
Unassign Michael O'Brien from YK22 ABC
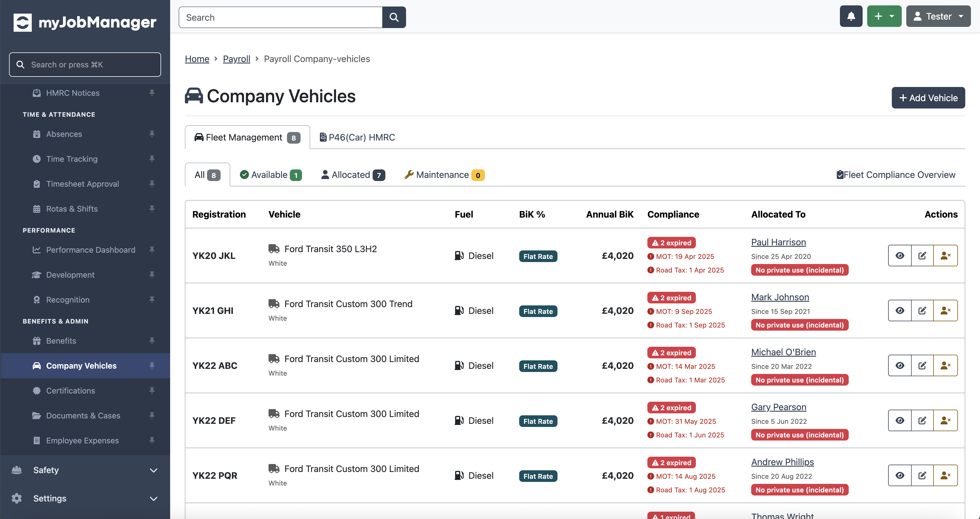[x=945, y=365]
